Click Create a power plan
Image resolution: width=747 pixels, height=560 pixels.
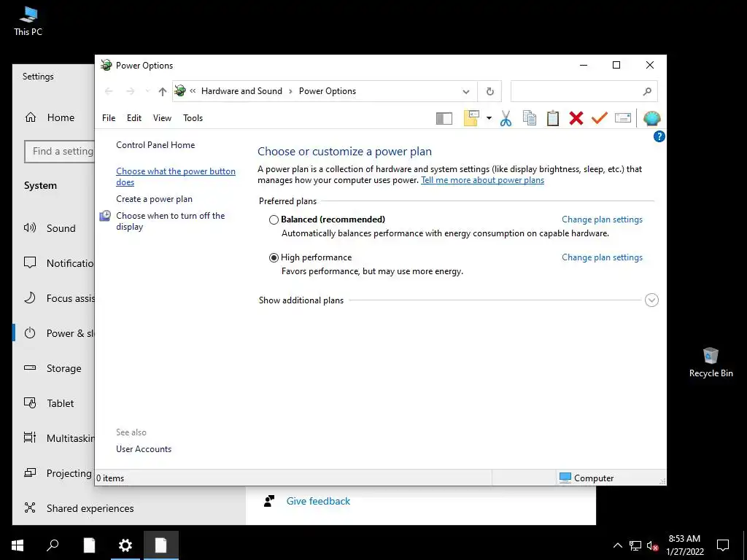point(154,199)
